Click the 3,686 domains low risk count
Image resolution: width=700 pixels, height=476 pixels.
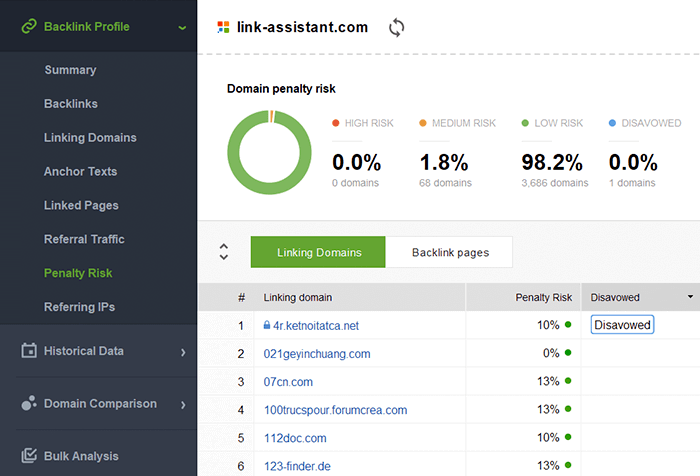[x=554, y=183]
